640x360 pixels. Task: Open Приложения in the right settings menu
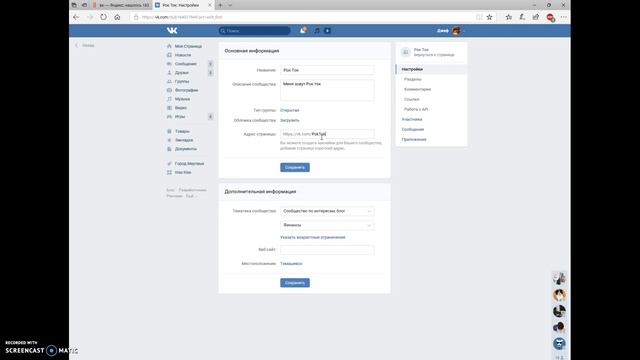click(x=414, y=140)
